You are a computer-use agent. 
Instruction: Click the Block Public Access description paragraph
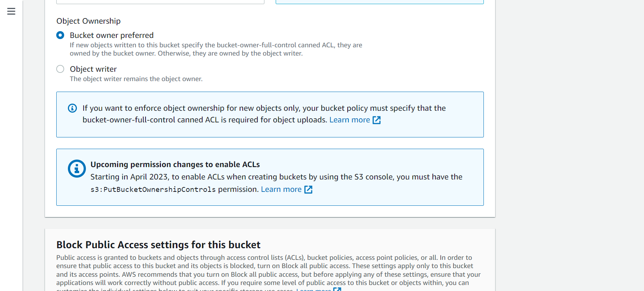click(269, 273)
